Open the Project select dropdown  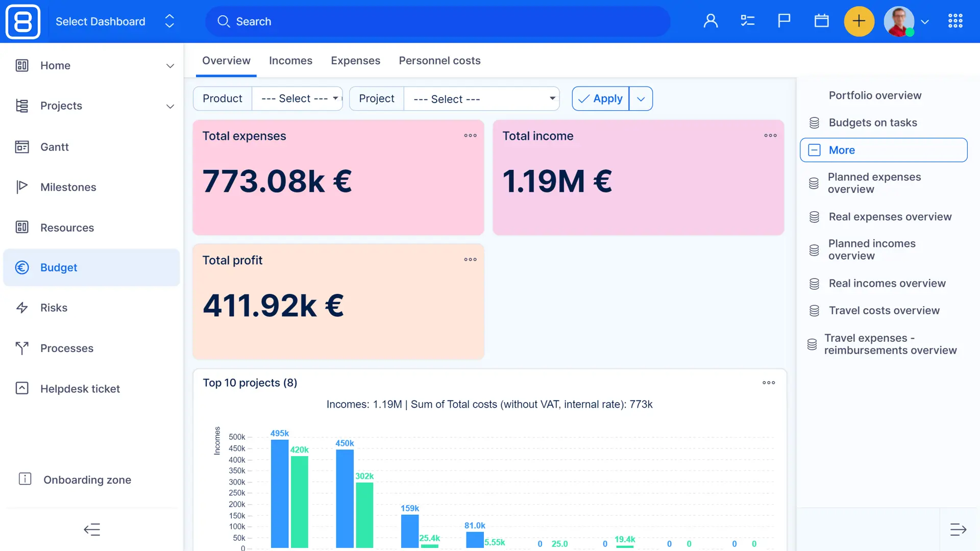481,98
